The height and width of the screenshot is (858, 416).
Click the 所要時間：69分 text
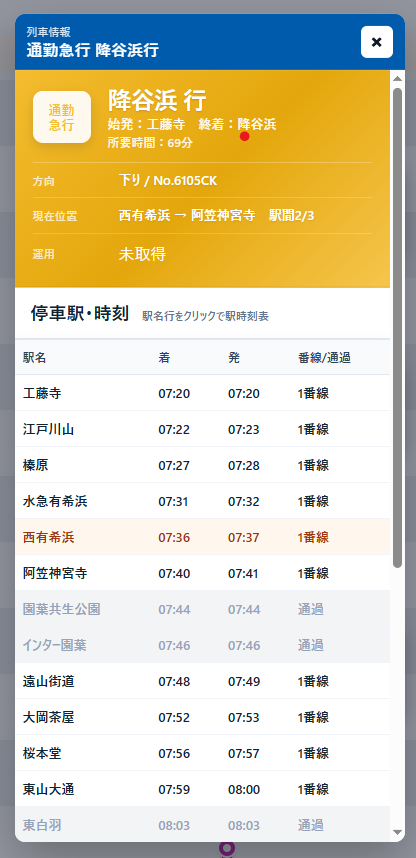click(x=150, y=143)
